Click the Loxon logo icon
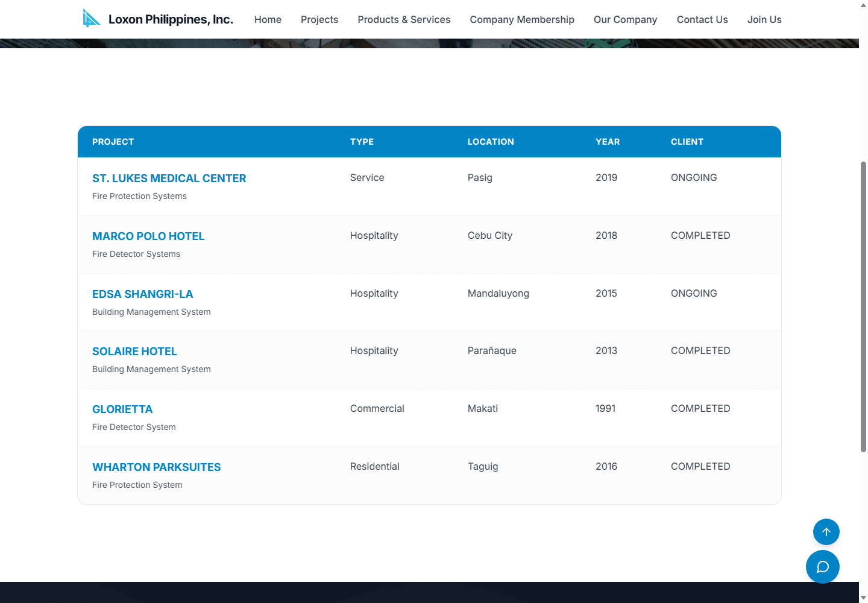This screenshot has width=868, height=603. point(92,19)
